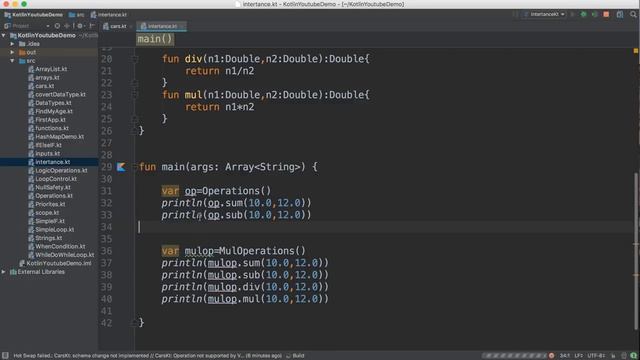This screenshot has height=360, width=640.
Task: Click the out folder icon
Action: 22,52
